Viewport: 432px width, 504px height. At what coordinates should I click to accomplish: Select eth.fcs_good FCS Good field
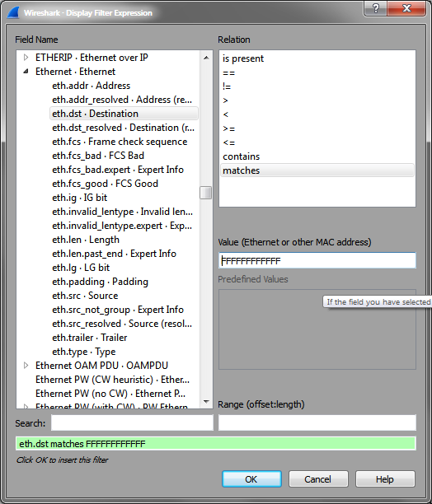click(x=105, y=184)
